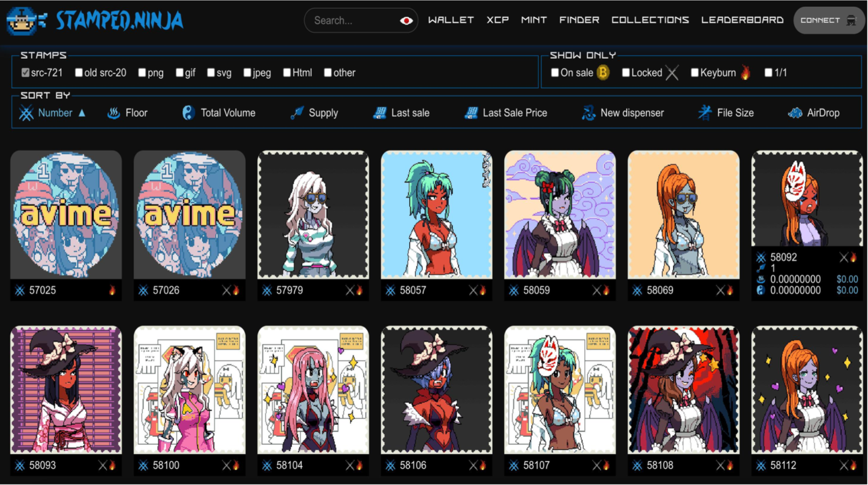Click the lock icon on stamp 58057
The width and height of the screenshot is (868, 485).
tap(473, 290)
